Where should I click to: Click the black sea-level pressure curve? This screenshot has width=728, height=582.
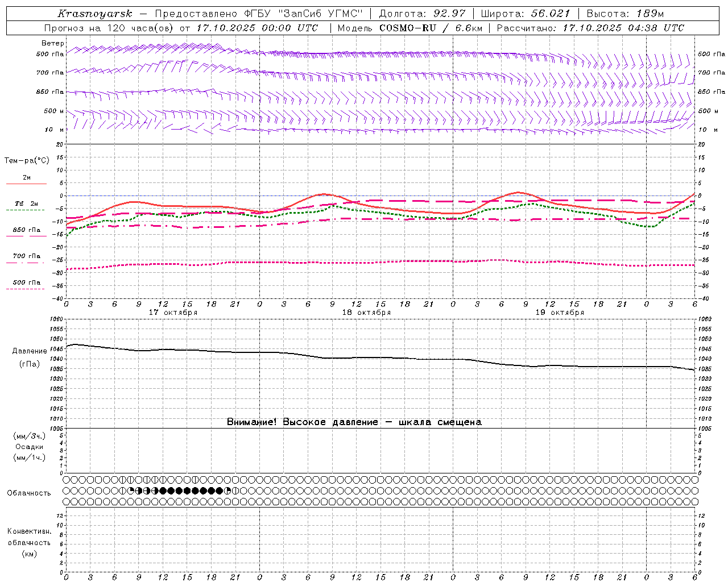point(380,357)
